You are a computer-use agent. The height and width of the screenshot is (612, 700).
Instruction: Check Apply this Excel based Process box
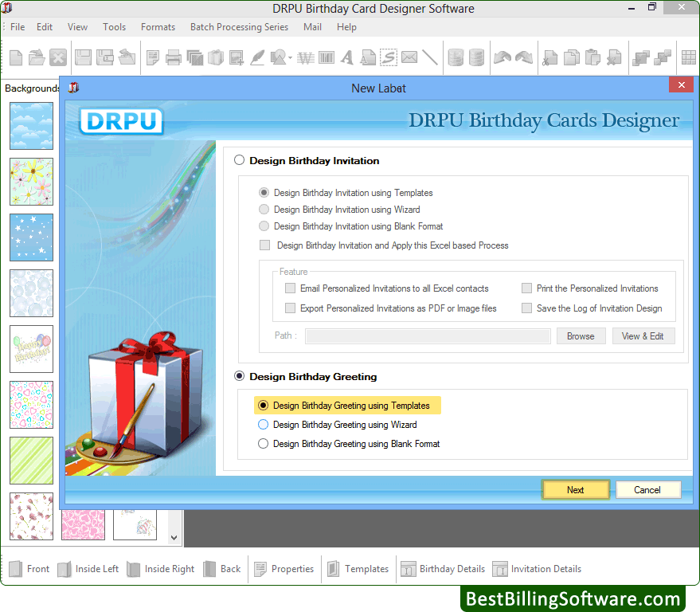264,245
